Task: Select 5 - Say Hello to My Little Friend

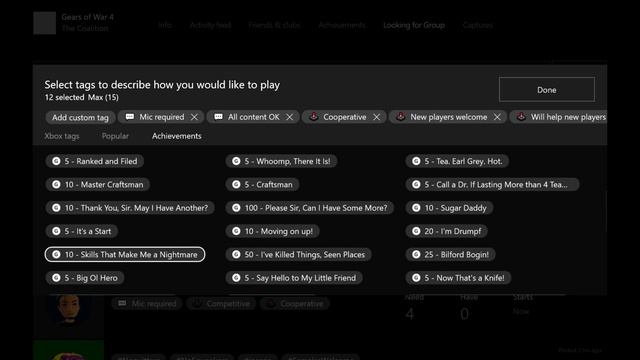Action: point(294,278)
